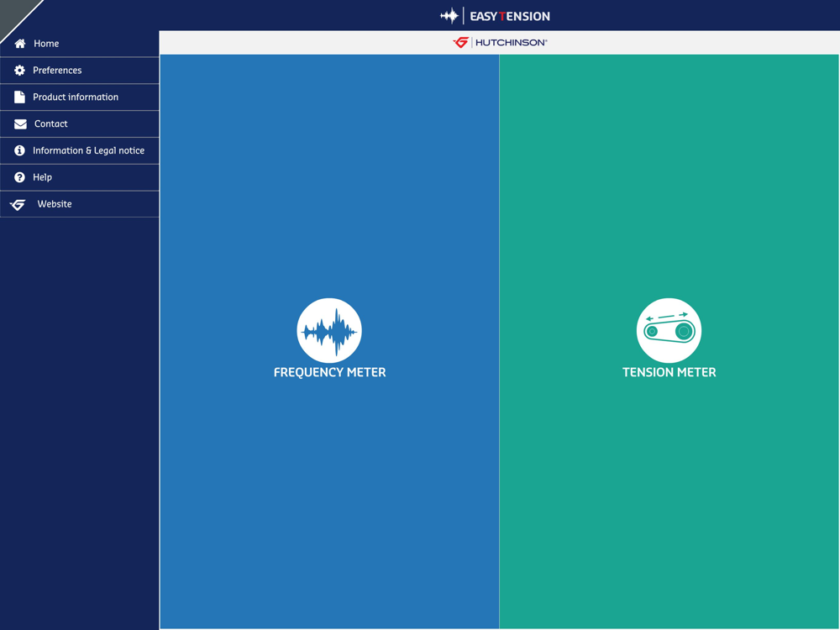The height and width of the screenshot is (630, 840).
Task: Click the HUTCHINSON brand name text
Action: pyautogui.click(x=511, y=42)
